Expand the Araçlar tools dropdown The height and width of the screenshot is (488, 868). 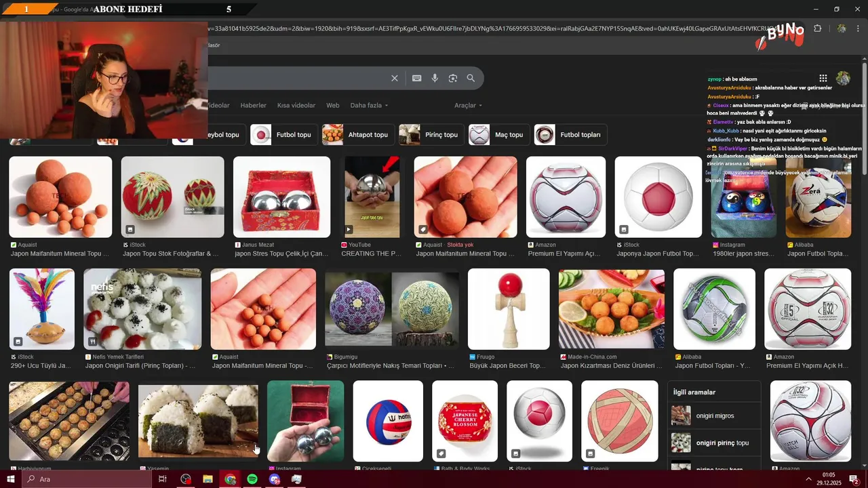coord(468,105)
